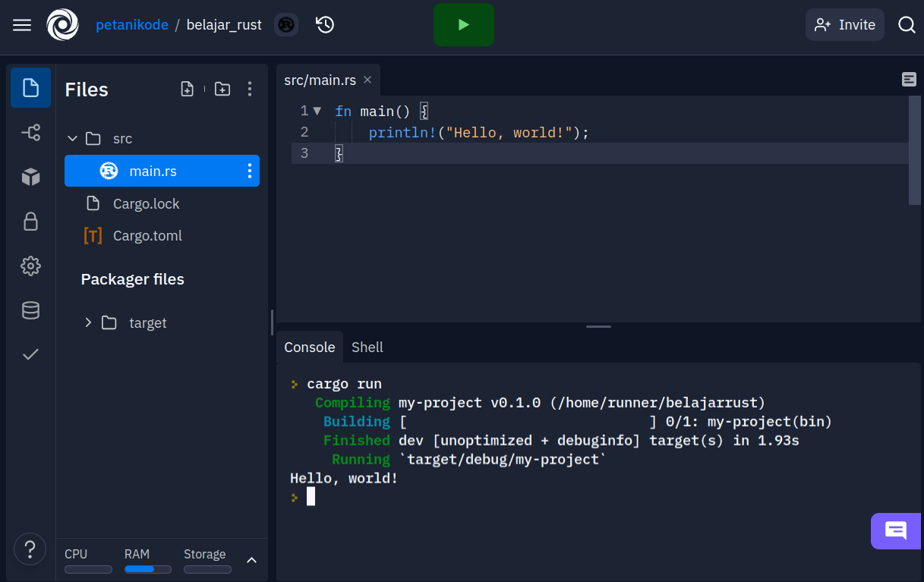The image size is (924, 582).
Task: Open the repl history clock icon
Action: click(x=325, y=24)
